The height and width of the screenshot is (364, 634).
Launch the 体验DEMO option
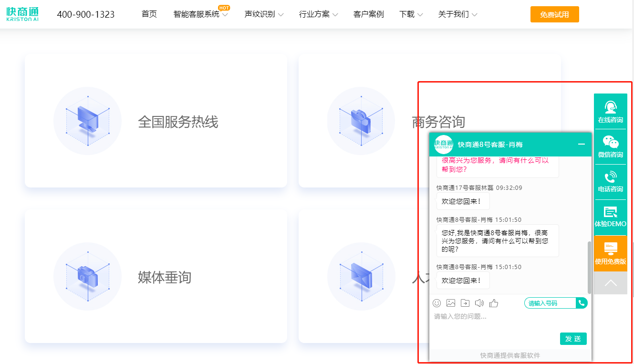click(611, 217)
